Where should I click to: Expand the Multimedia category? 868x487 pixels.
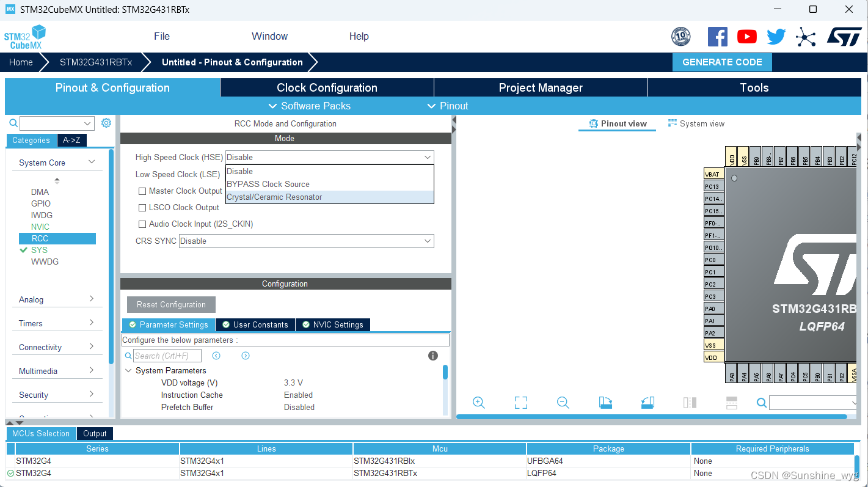[x=57, y=371]
